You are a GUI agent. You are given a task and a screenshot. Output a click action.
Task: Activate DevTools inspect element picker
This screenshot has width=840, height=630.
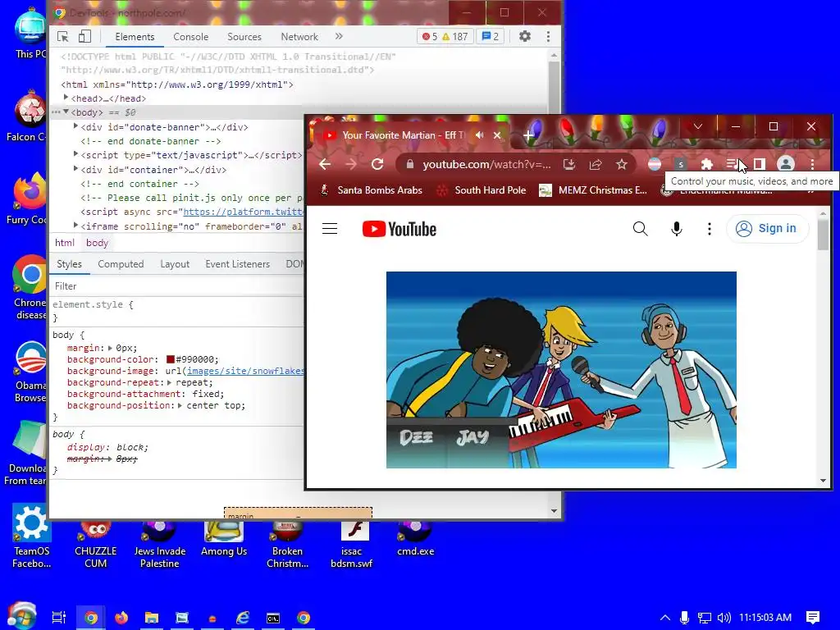62,36
